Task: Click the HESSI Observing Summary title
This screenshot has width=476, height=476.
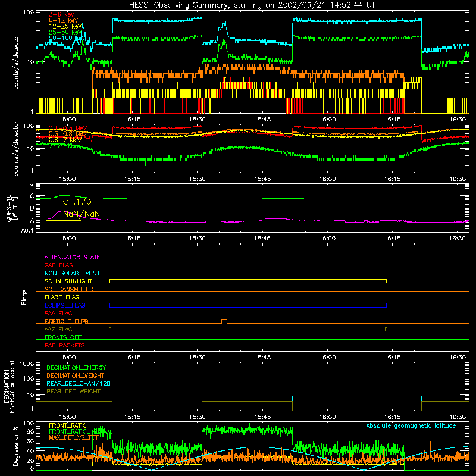Action: click(252, 5)
